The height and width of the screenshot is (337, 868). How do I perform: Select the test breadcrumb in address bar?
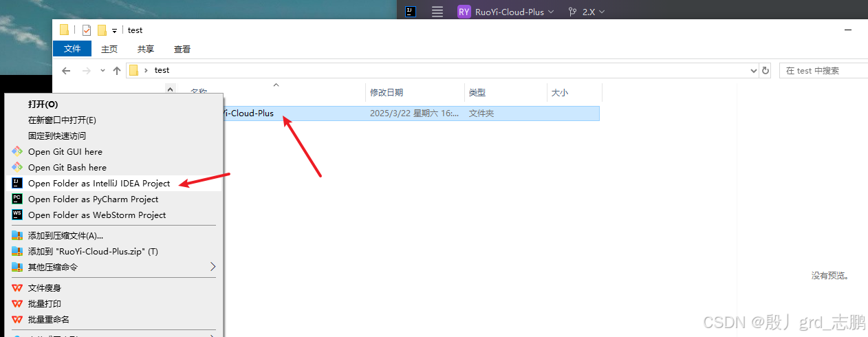(162, 70)
